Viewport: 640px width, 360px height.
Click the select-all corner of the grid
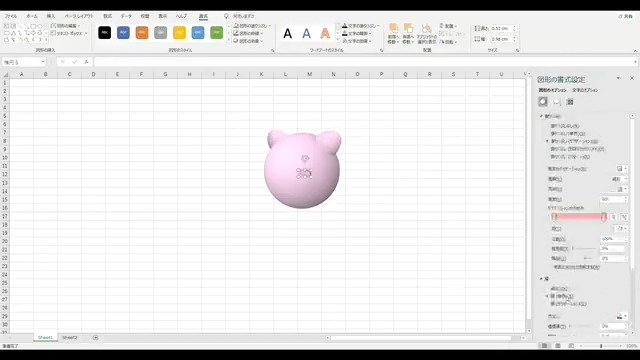click(x=6, y=74)
